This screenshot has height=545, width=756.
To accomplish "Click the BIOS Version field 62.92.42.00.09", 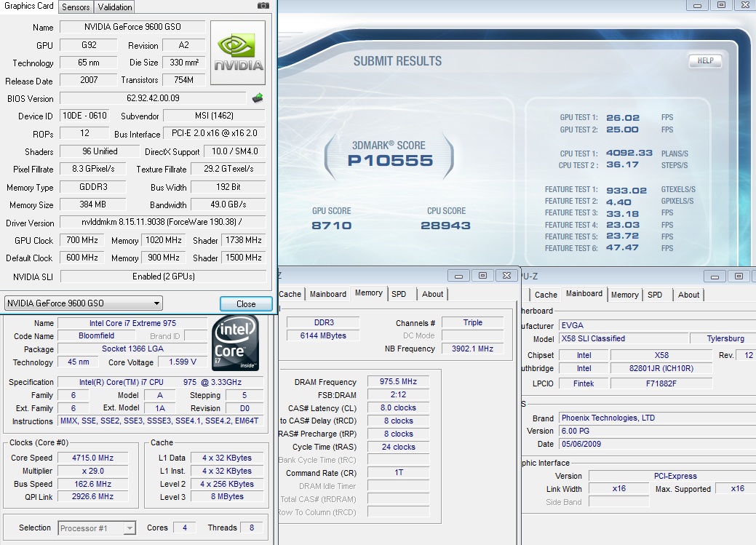I will [x=153, y=98].
